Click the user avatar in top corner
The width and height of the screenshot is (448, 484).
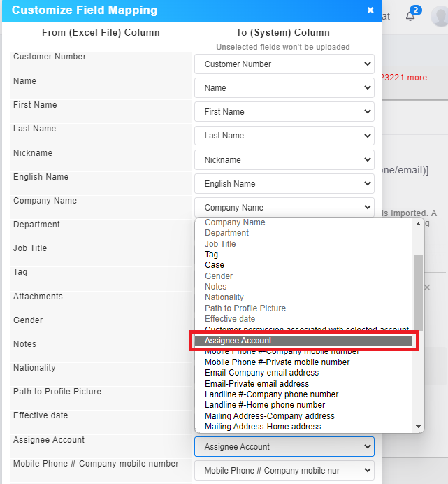tap(440, 16)
